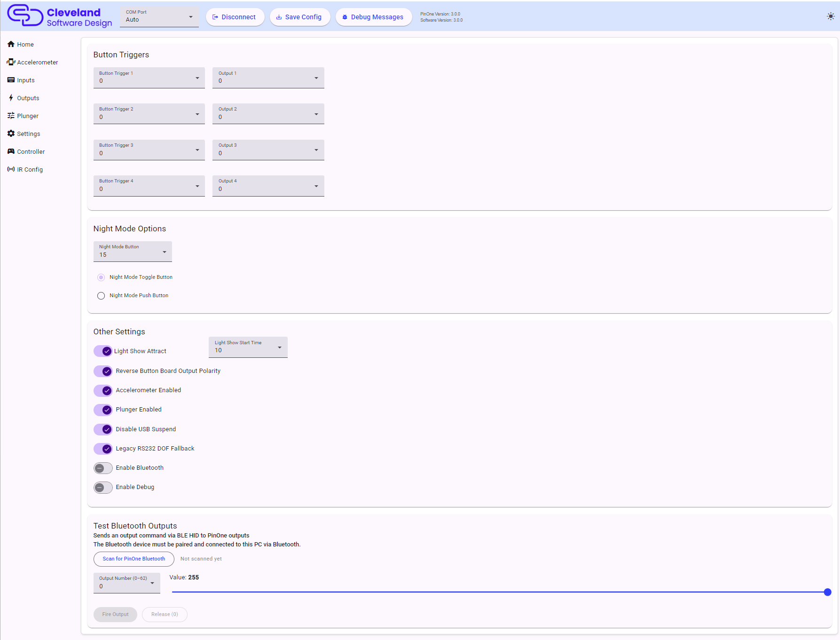This screenshot has width=840, height=640.
Task: Click the Release (0) button
Action: point(165,614)
